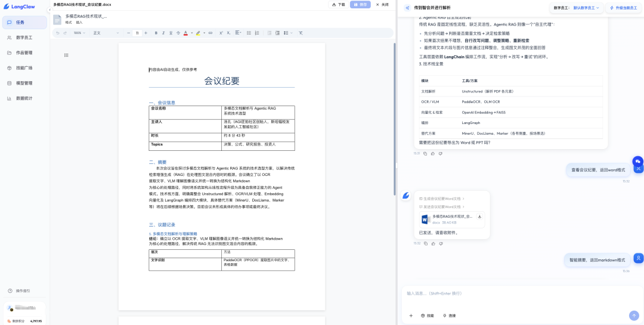Toggle bulleted list
644x325 pixels.
point(249,33)
